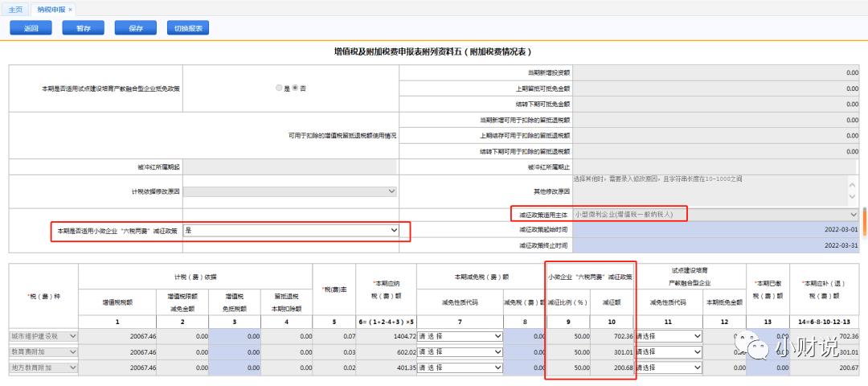The height and width of the screenshot is (386, 868).
Task: Click the 暂存 button
Action: coord(84,28)
